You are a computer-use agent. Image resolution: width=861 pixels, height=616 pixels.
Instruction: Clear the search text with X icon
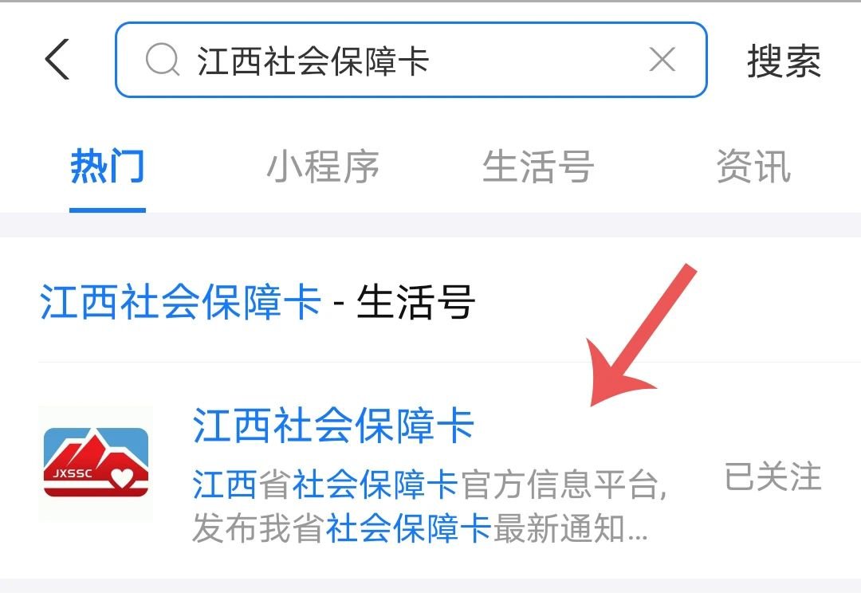point(662,59)
